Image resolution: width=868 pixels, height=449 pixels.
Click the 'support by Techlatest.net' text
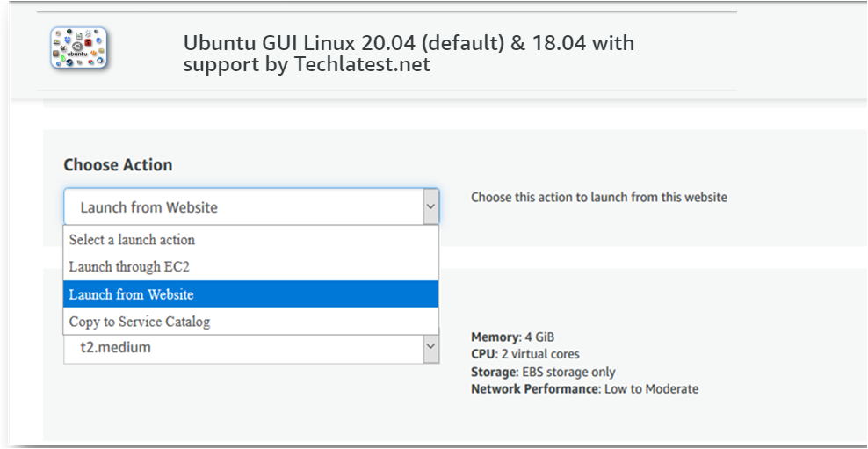tap(307, 64)
